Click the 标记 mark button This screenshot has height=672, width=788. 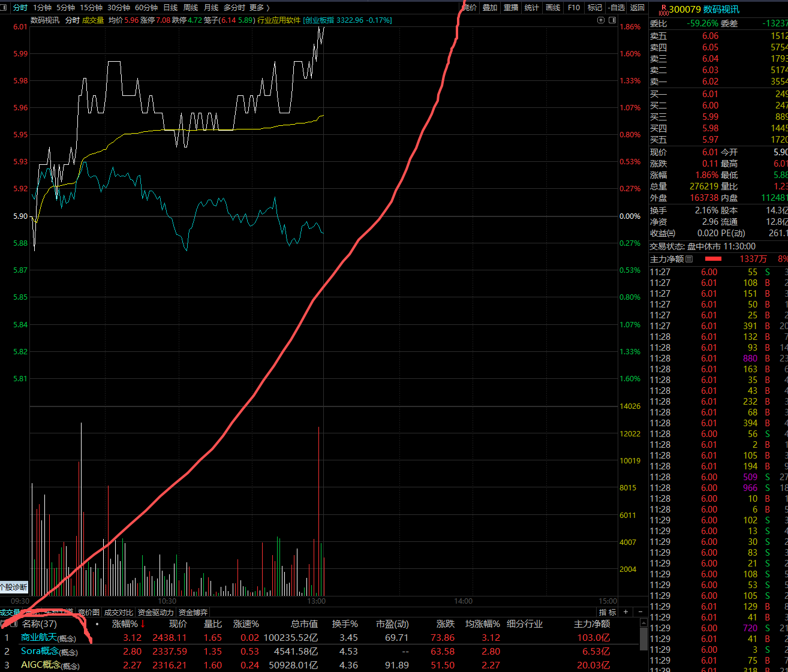(595, 8)
